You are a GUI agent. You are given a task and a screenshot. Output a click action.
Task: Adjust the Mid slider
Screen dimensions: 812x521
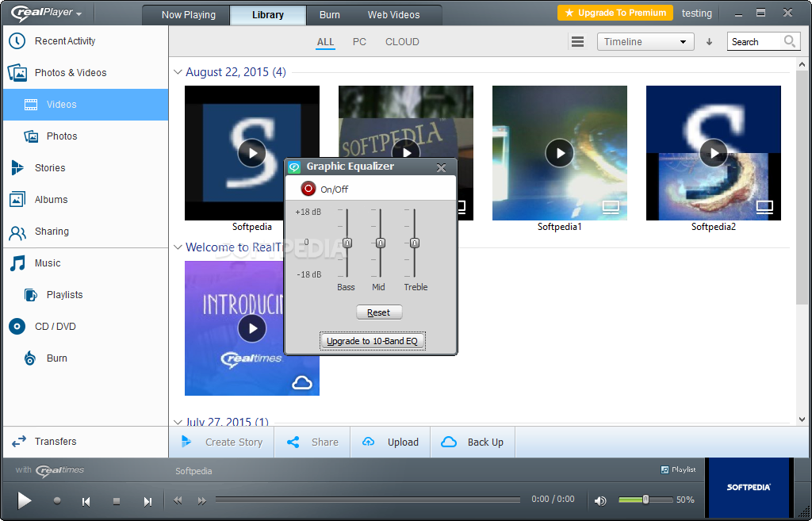[380, 243]
